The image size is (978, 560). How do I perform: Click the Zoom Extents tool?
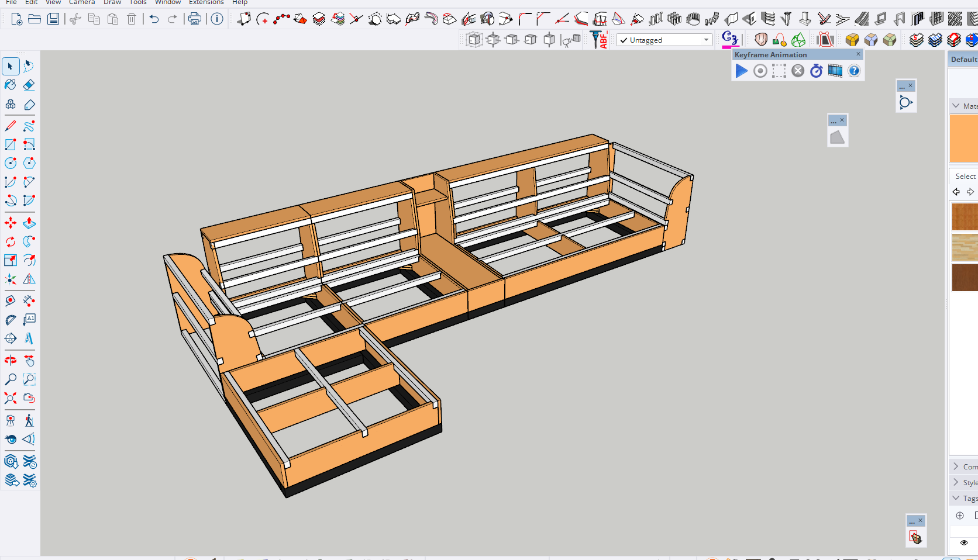tap(11, 399)
